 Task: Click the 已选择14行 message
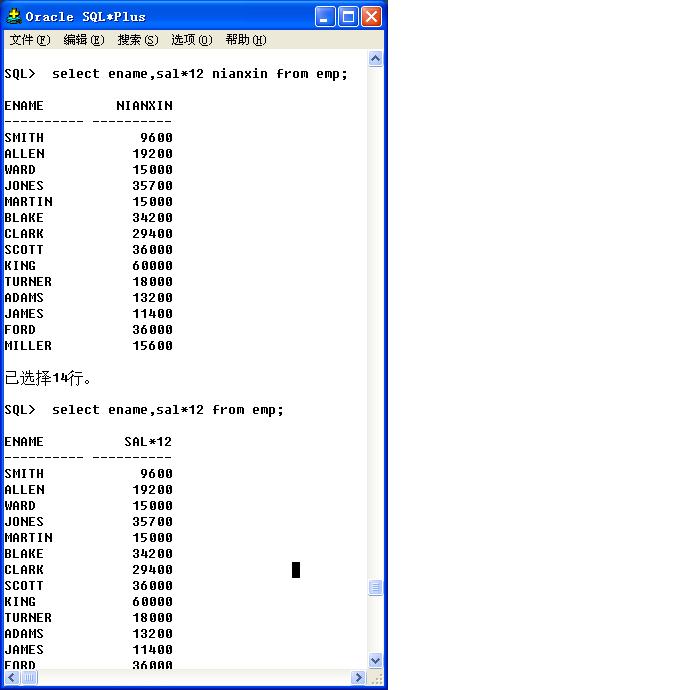click(x=48, y=378)
